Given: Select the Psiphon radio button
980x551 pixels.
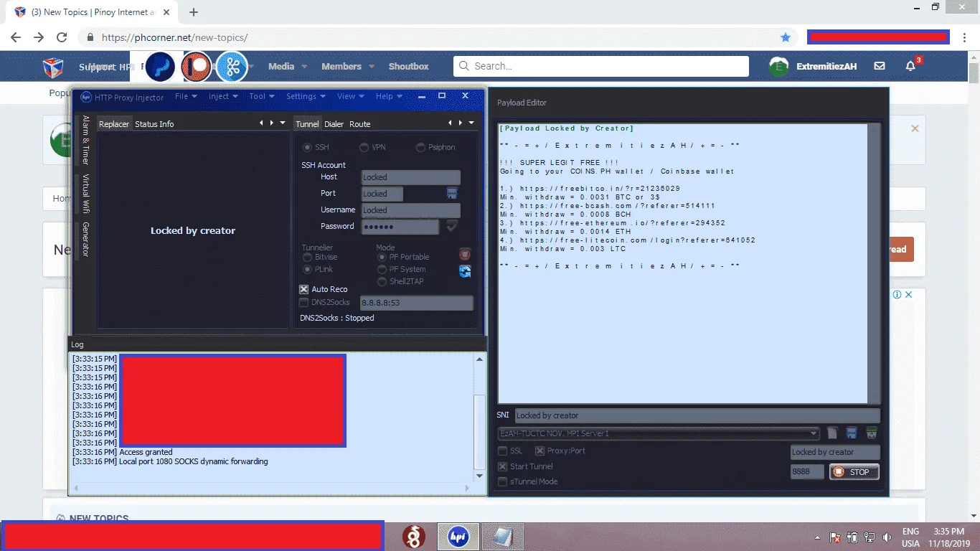Looking at the screenshot, I should tap(420, 147).
